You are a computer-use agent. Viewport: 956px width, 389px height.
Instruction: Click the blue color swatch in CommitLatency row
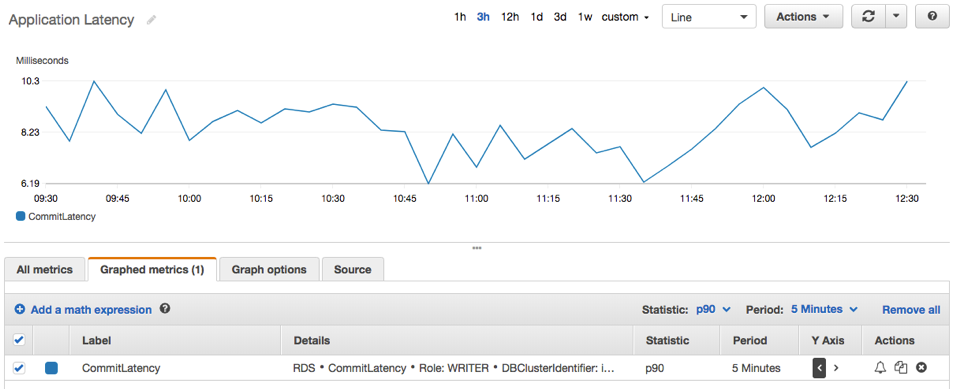click(51, 368)
